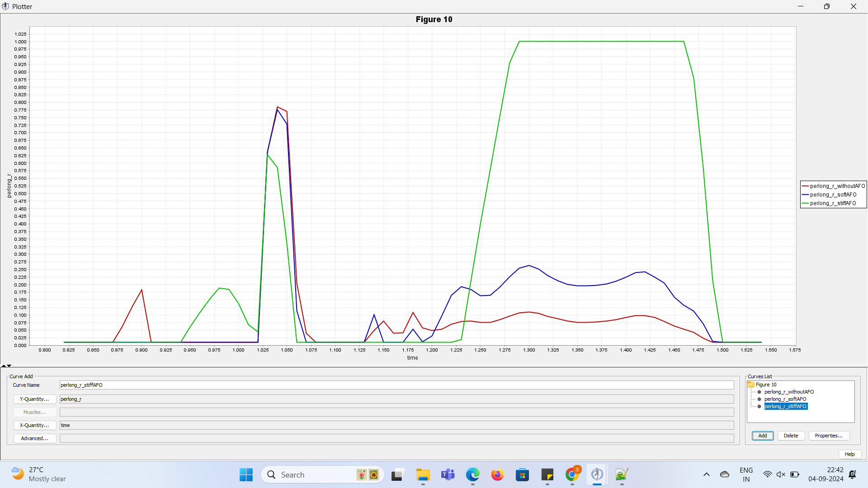Open Sticky Notes from taskbar
This screenshot has height=488, width=868.
coord(547,474)
